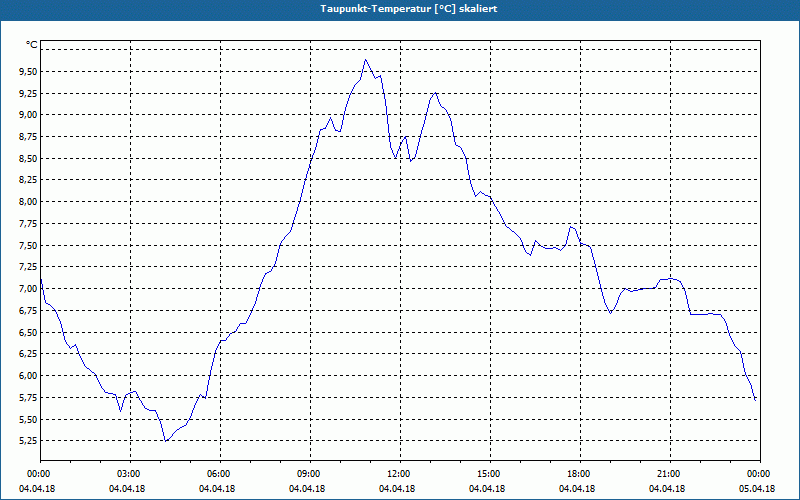Click the second curve peak shortly after 13:00
Screen dimensions: 800x500
pyautogui.click(x=435, y=92)
